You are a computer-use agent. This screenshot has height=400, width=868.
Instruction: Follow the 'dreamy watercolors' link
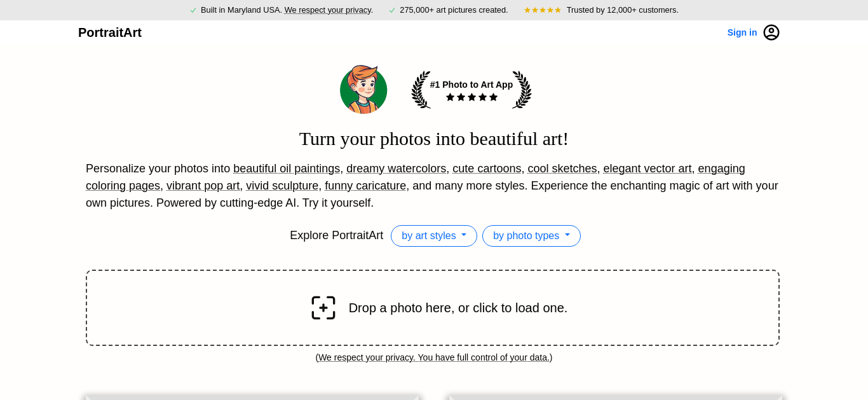(397, 169)
